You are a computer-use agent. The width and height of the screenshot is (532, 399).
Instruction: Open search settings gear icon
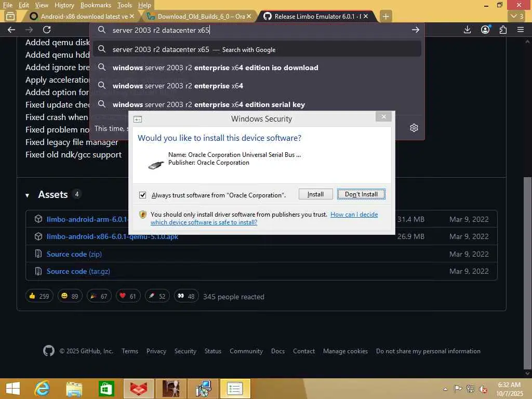[414, 128]
